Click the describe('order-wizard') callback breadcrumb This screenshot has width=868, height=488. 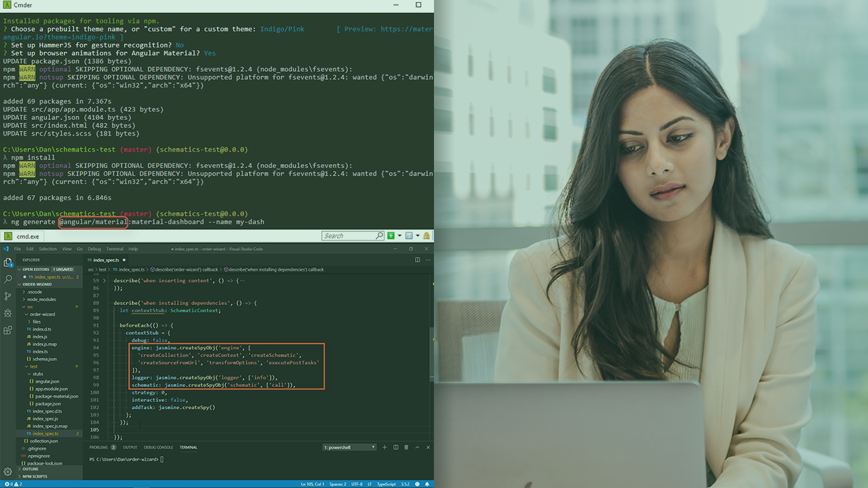[185, 270]
